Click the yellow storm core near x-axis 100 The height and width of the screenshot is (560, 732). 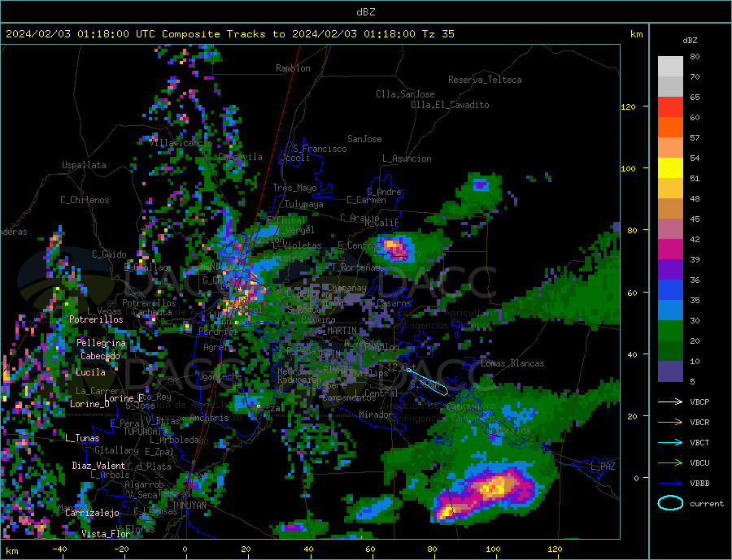(x=494, y=488)
